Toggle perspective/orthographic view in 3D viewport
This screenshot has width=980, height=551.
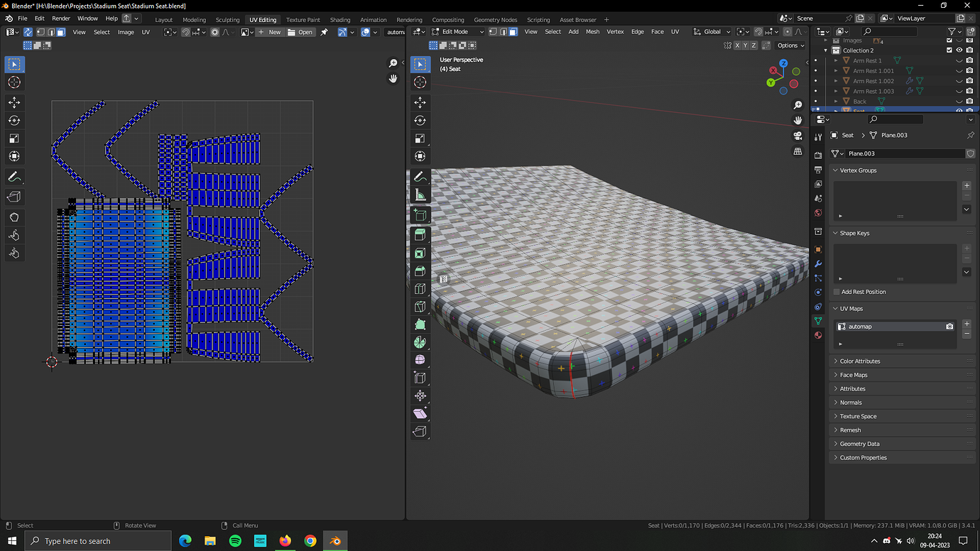[x=798, y=151]
